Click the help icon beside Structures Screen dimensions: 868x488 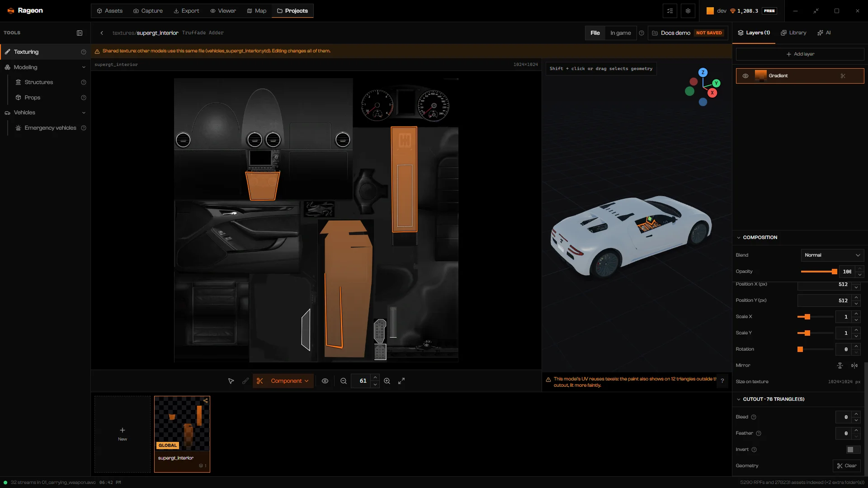click(84, 82)
